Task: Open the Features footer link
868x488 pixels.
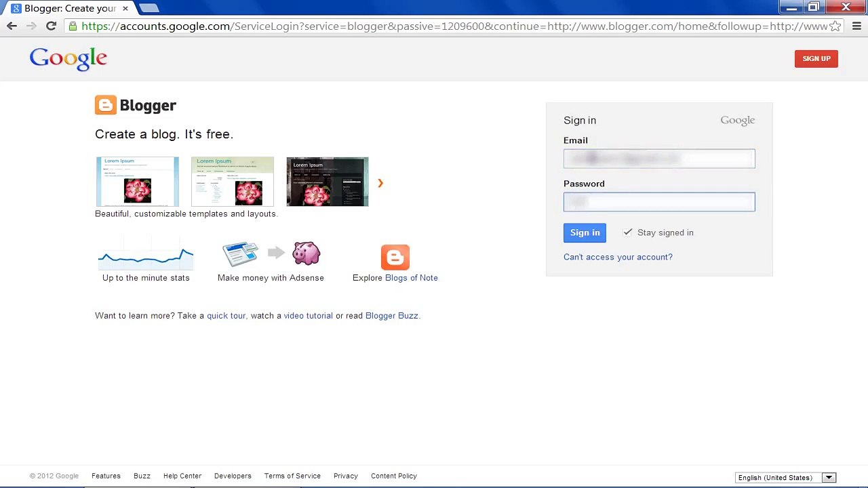Action: click(106, 476)
